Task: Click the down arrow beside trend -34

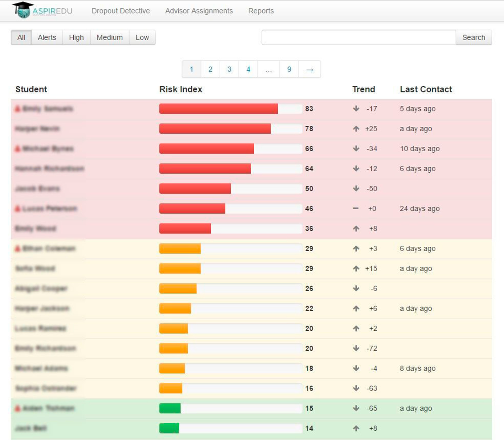Action: pos(356,148)
